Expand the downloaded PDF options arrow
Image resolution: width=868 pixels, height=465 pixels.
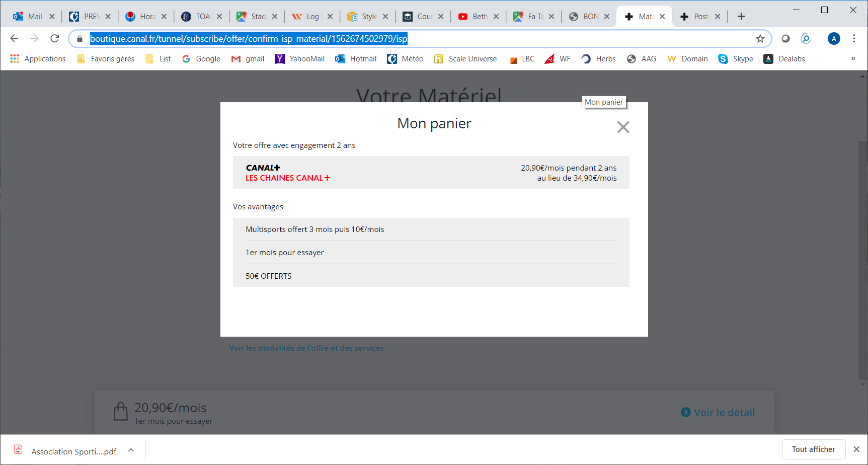[131, 450]
